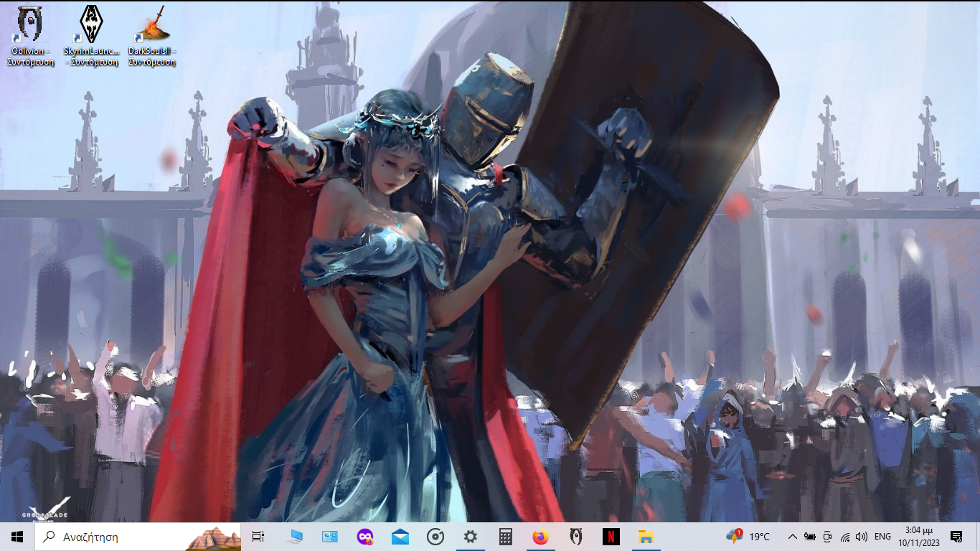Screen dimensions: 980x551
Task: Select the SkyrimLauncher desktop shortcut
Action: click(x=91, y=36)
